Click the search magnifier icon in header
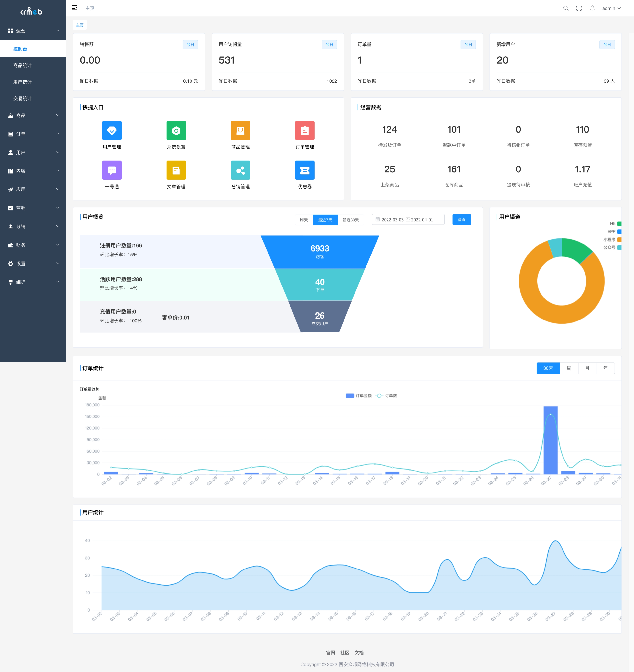The width and height of the screenshot is (634, 672). click(x=566, y=8)
